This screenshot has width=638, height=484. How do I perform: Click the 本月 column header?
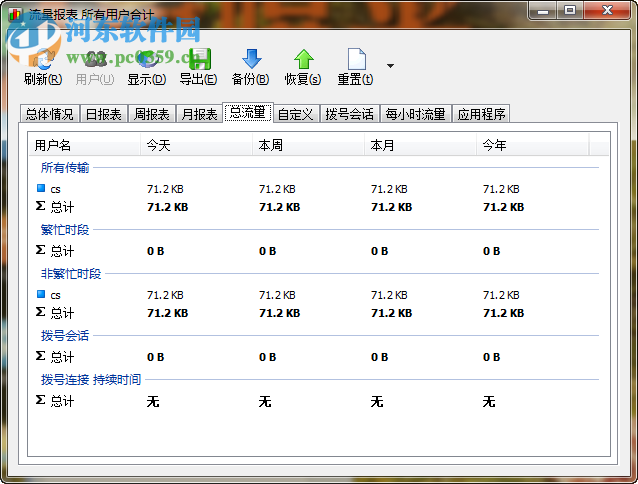[420, 145]
